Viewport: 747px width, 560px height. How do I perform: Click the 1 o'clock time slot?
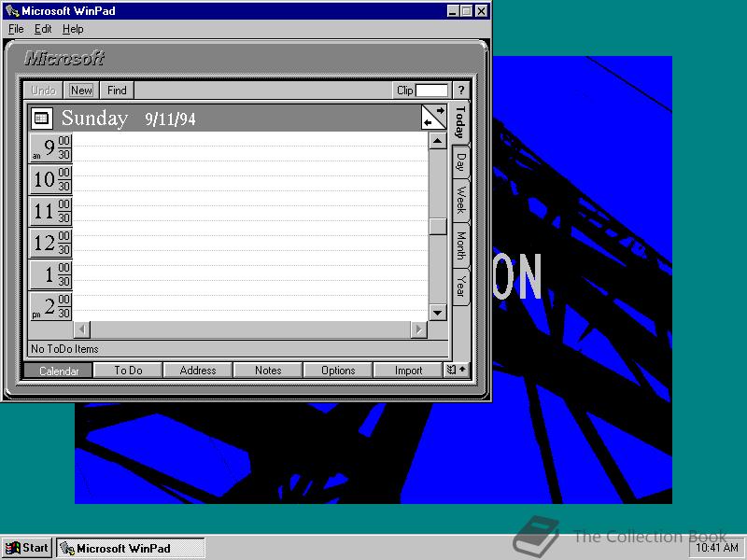51,274
